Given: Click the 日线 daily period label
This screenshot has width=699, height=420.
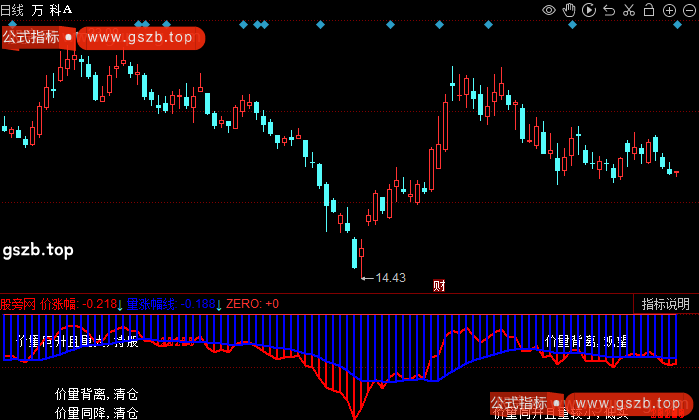Looking at the screenshot, I should click(x=12, y=9).
